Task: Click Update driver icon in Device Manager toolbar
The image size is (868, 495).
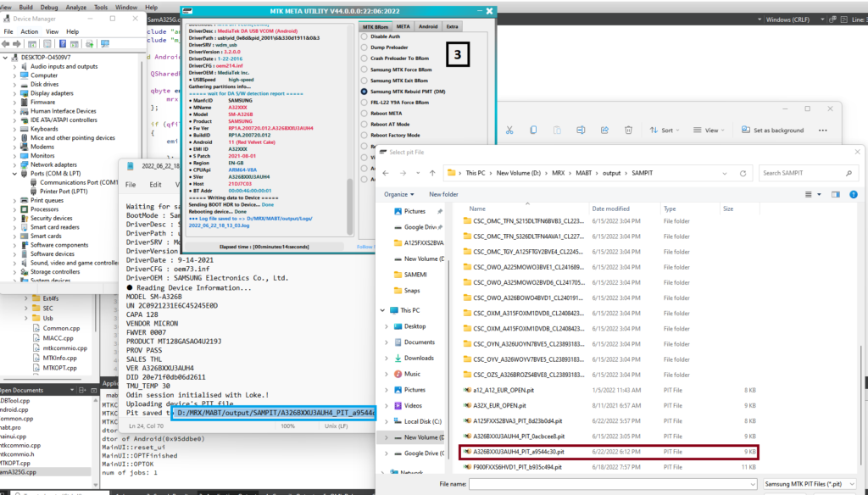Action: click(x=90, y=44)
